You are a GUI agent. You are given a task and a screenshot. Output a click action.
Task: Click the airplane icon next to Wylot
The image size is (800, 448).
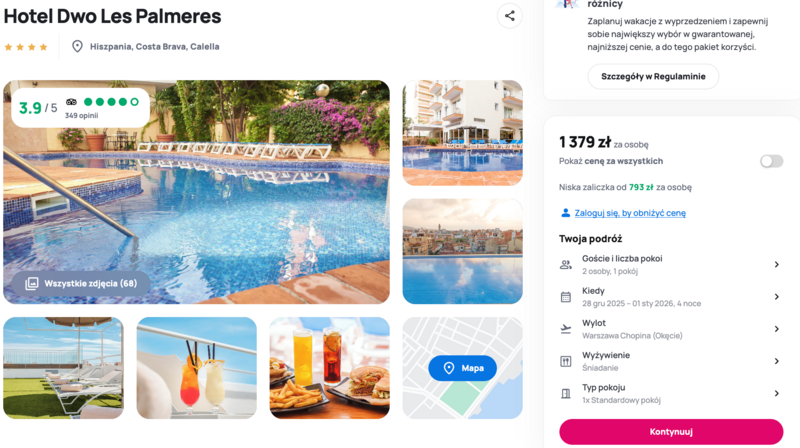coord(566,329)
